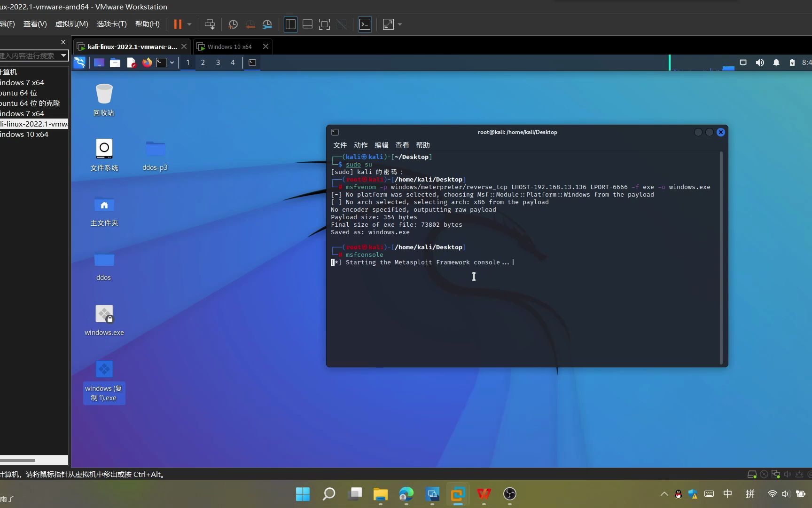812x508 pixels.
Task: Open terminal 文件 menu
Action: coord(340,145)
